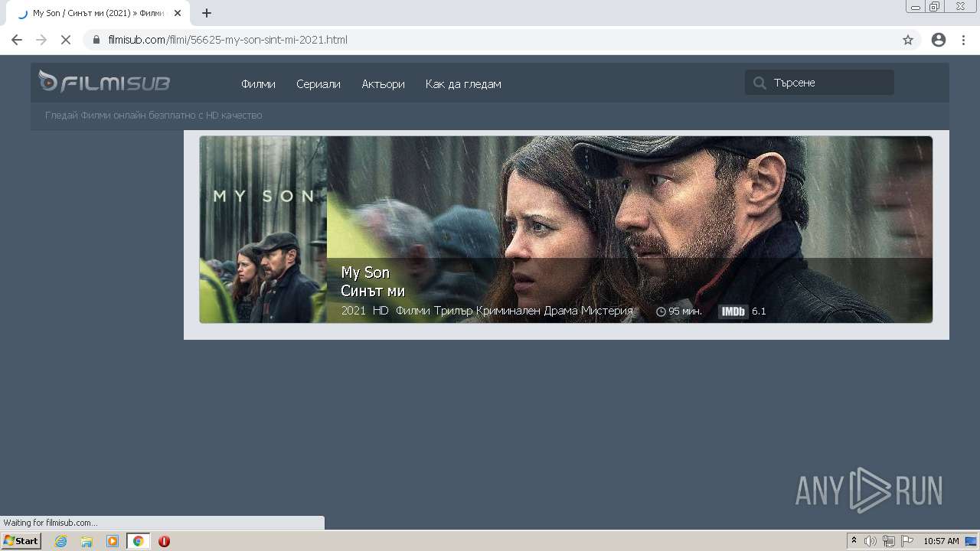
Task: Click the Opera taskbar icon
Action: [164, 541]
